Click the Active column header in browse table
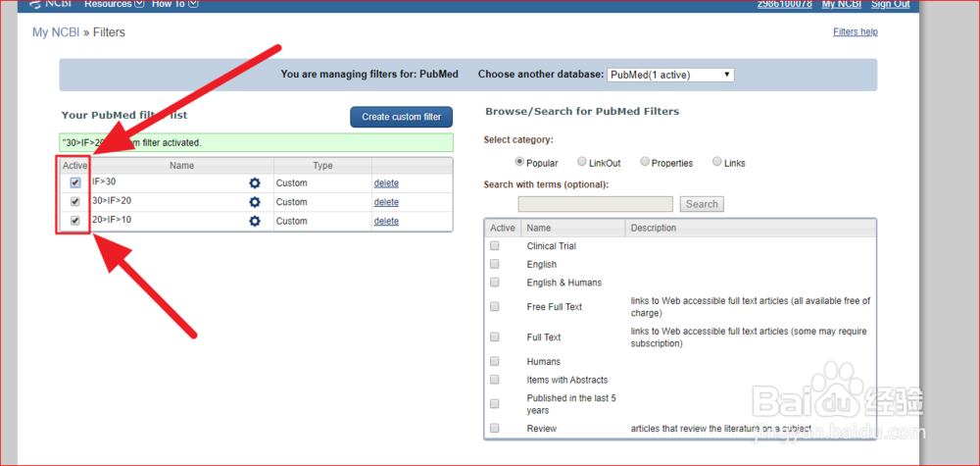Viewport: 980px width, 466px height. tap(503, 228)
